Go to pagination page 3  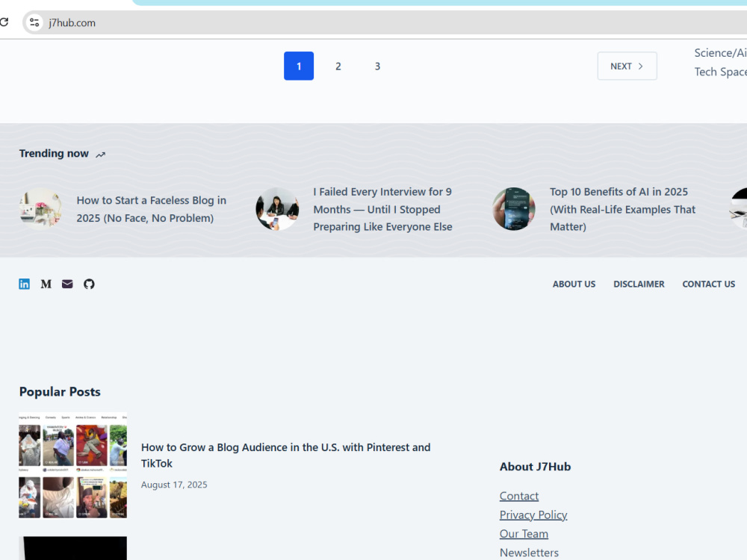377,66
